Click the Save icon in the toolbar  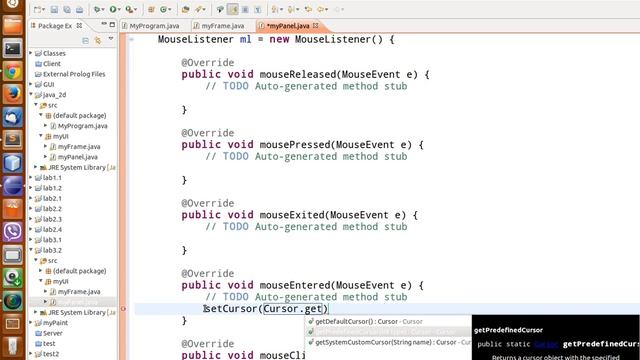tap(54, 9)
